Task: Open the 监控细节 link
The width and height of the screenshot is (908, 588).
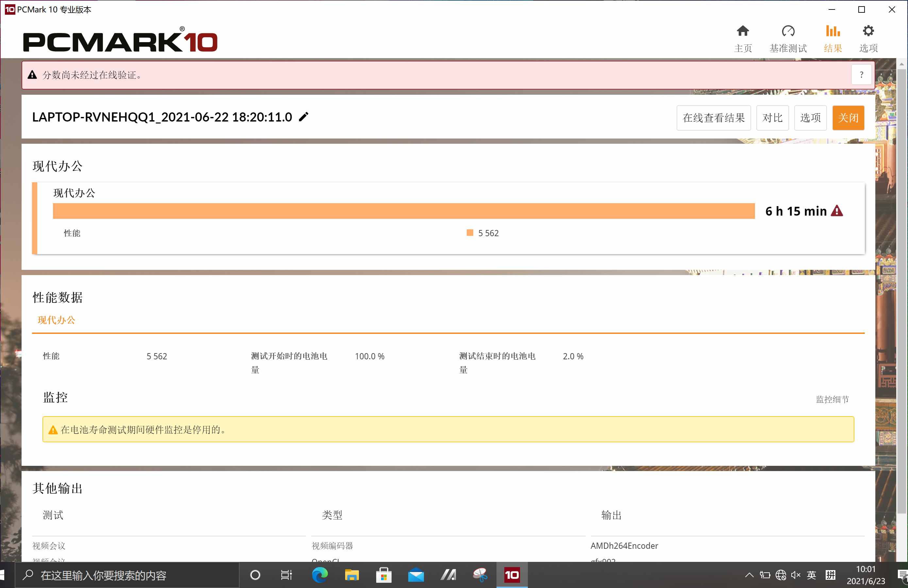Action: pyautogui.click(x=832, y=399)
